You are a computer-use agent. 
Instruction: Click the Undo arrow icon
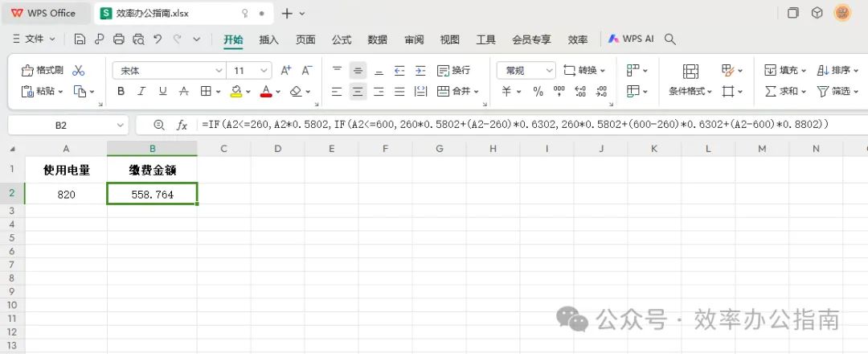(x=158, y=39)
